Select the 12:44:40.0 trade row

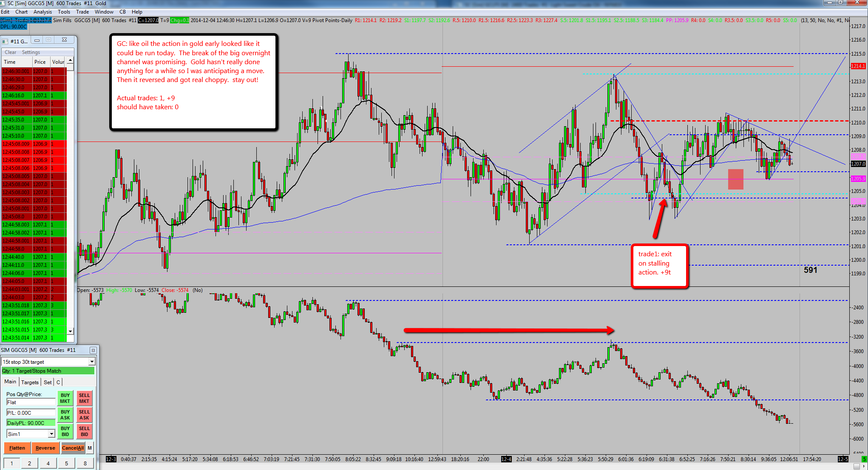(34, 257)
